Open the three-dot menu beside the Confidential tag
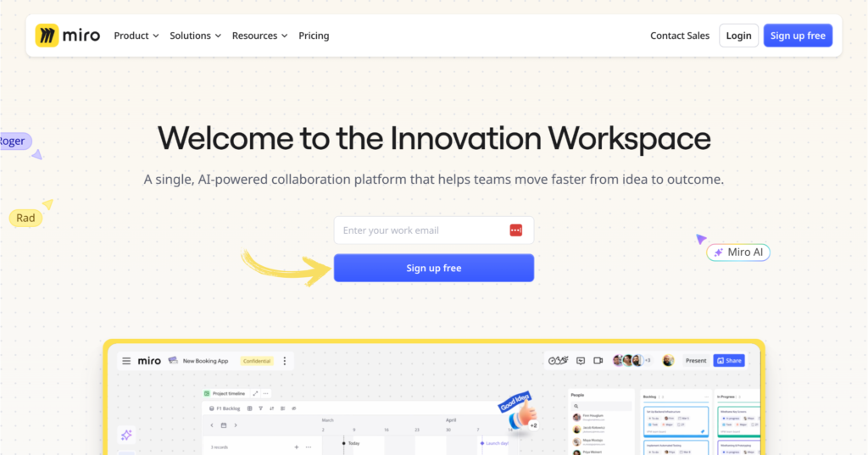Viewport: 868px width, 455px height. (x=285, y=361)
